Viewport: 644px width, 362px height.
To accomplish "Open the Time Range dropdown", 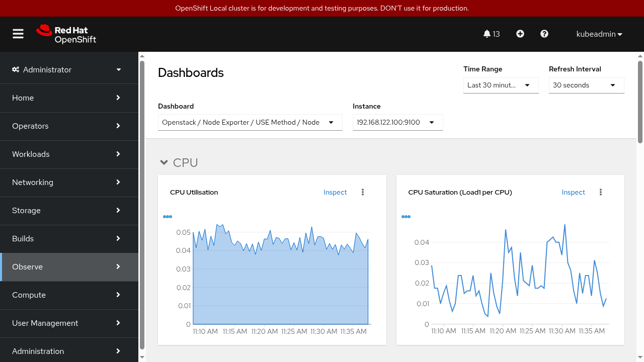I will (501, 85).
